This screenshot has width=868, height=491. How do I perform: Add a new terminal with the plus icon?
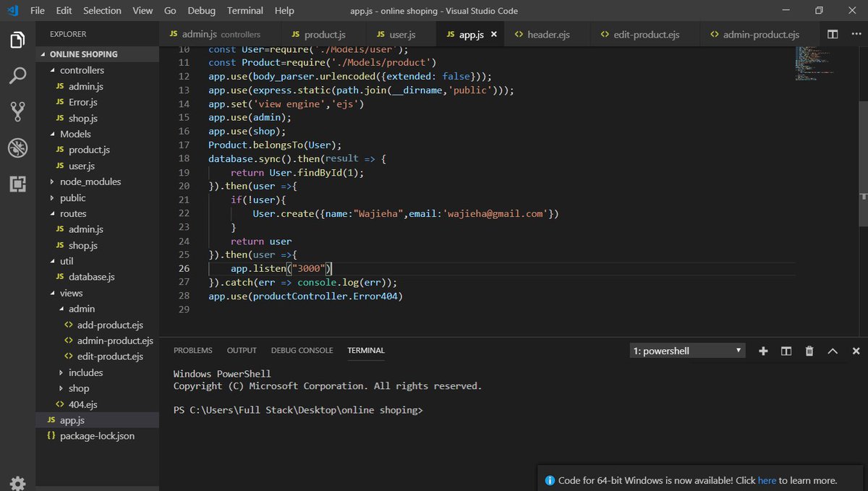click(x=763, y=351)
